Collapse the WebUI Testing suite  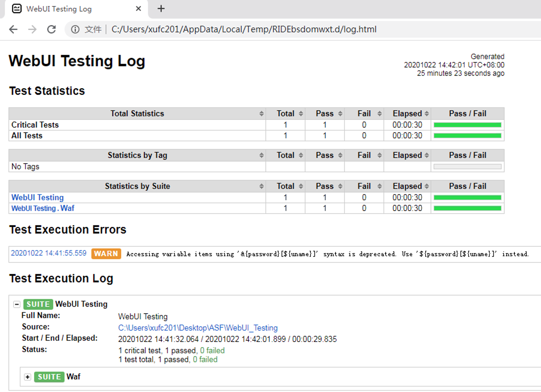pos(17,304)
